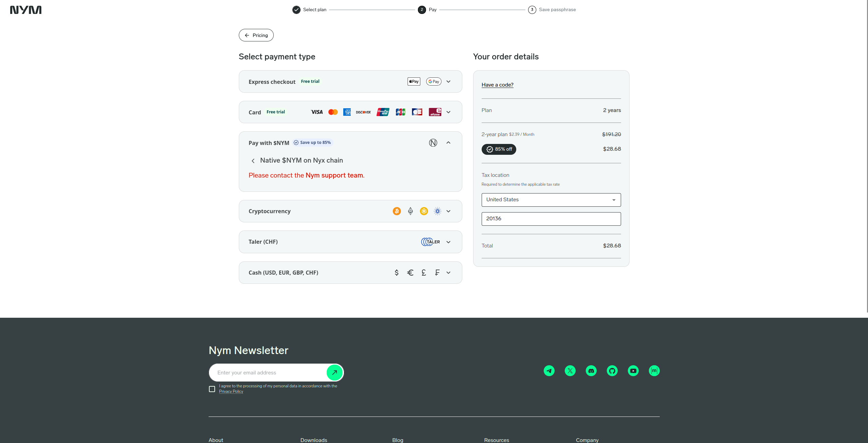The width and height of the screenshot is (868, 443).
Task: Tick the personal data processing agreement checkbox
Action: [x=212, y=389]
